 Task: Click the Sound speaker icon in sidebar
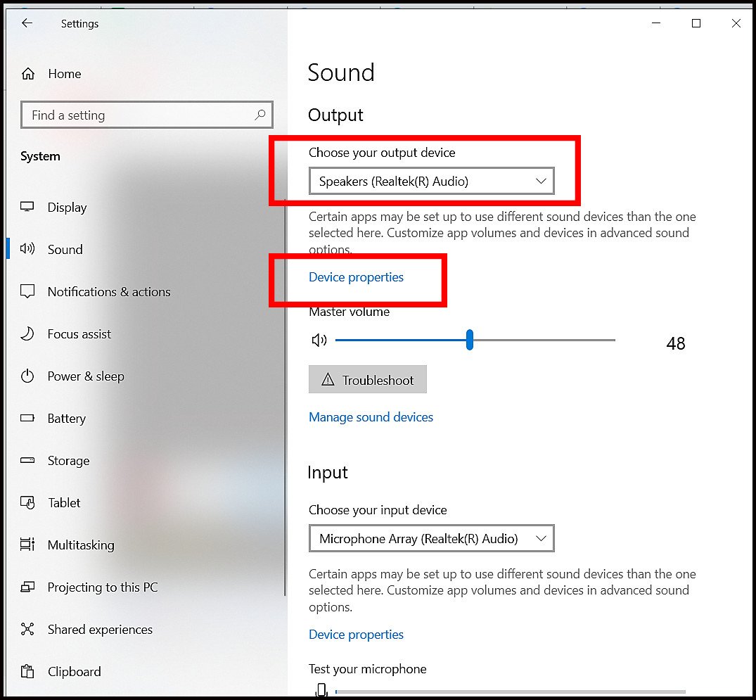click(27, 249)
